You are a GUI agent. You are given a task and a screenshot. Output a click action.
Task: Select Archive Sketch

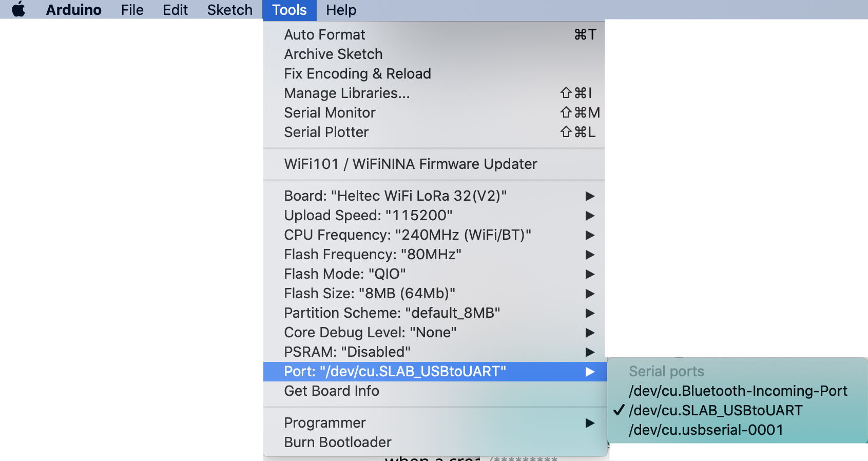333,54
